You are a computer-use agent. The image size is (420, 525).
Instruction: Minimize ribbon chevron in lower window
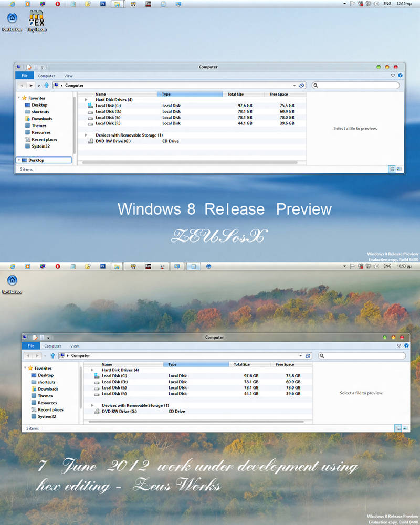point(399,346)
